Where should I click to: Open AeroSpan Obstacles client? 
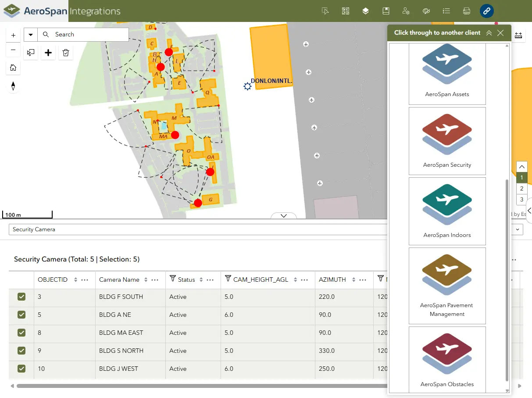point(447,359)
